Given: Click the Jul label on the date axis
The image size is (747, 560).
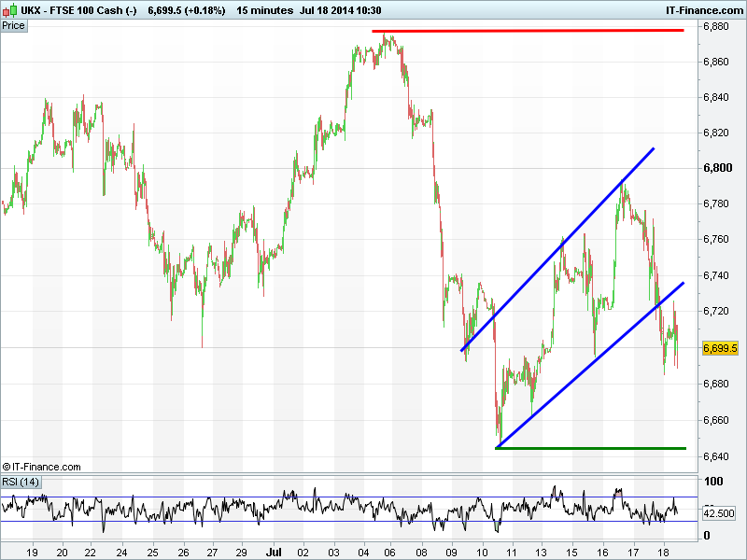Looking at the screenshot, I should pyautogui.click(x=276, y=552).
